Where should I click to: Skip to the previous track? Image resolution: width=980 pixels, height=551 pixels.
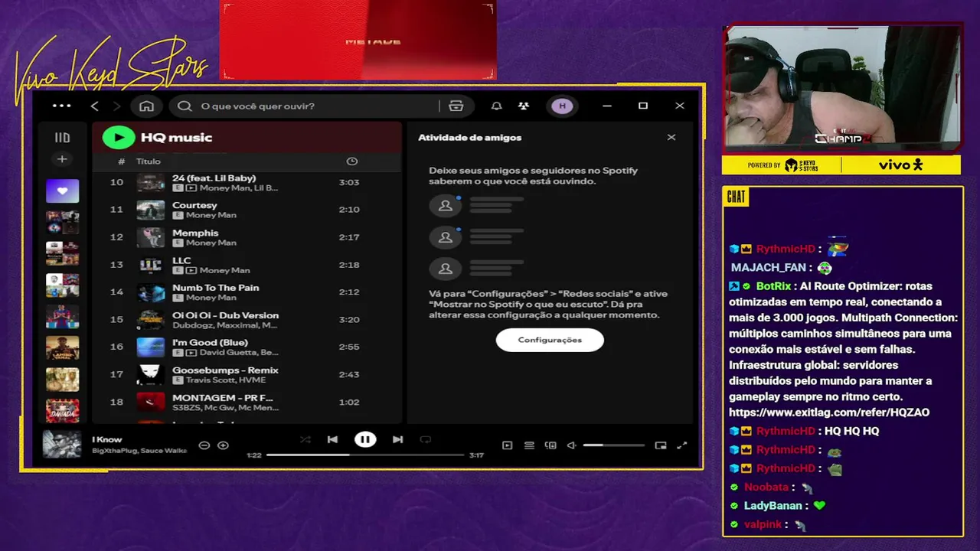tap(332, 439)
